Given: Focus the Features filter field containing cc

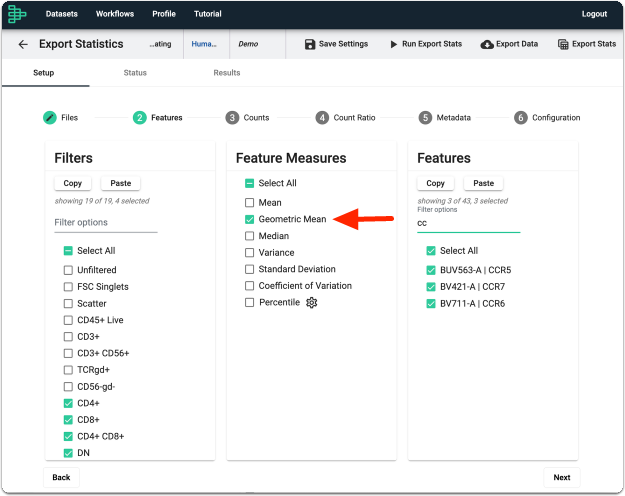Looking at the screenshot, I should [468, 224].
